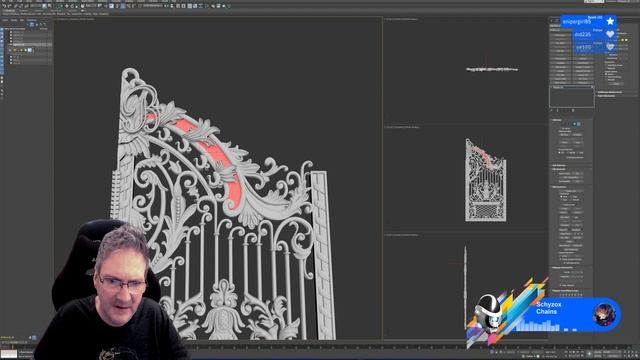Toggle the By Vertex checkbox
Screen dimensions: 640x360
coord(562,128)
